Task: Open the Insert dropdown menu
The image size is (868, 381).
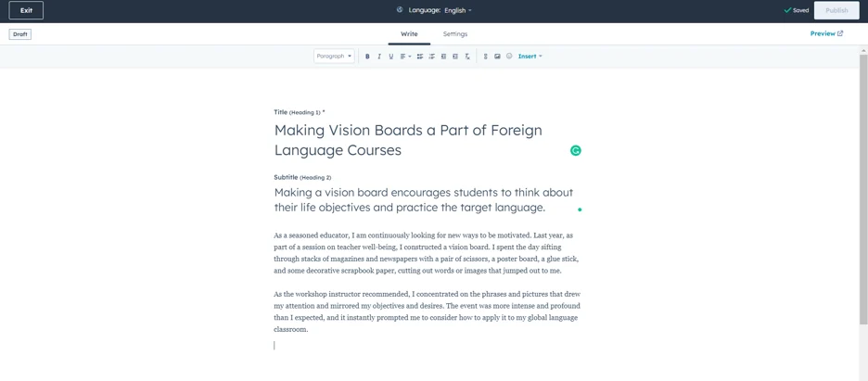Action: click(x=530, y=57)
